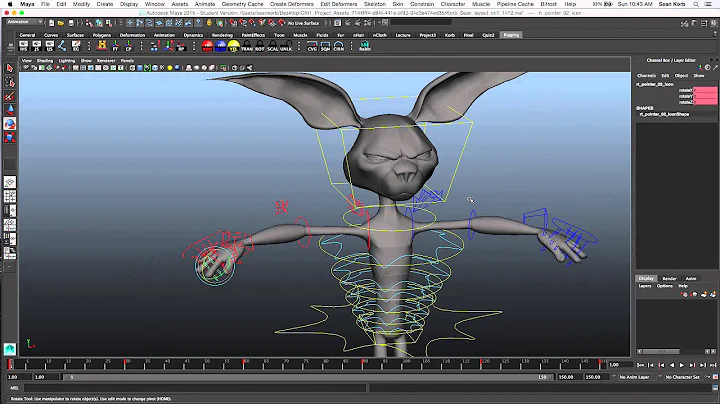Toggle the green-highlighted viewport panel icon

tap(147, 68)
